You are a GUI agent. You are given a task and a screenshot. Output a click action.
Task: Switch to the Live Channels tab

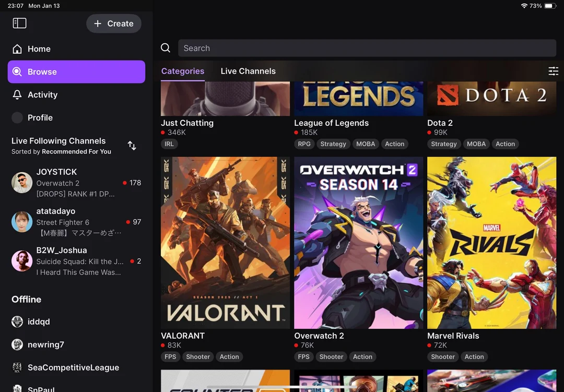pyautogui.click(x=248, y=71)
